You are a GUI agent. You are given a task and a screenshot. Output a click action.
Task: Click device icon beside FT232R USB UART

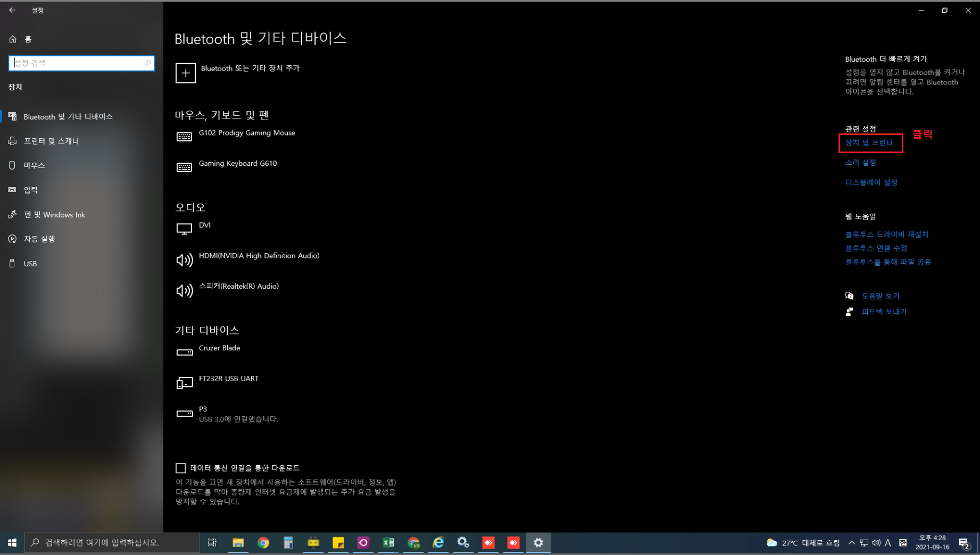(x=184, y=383)
